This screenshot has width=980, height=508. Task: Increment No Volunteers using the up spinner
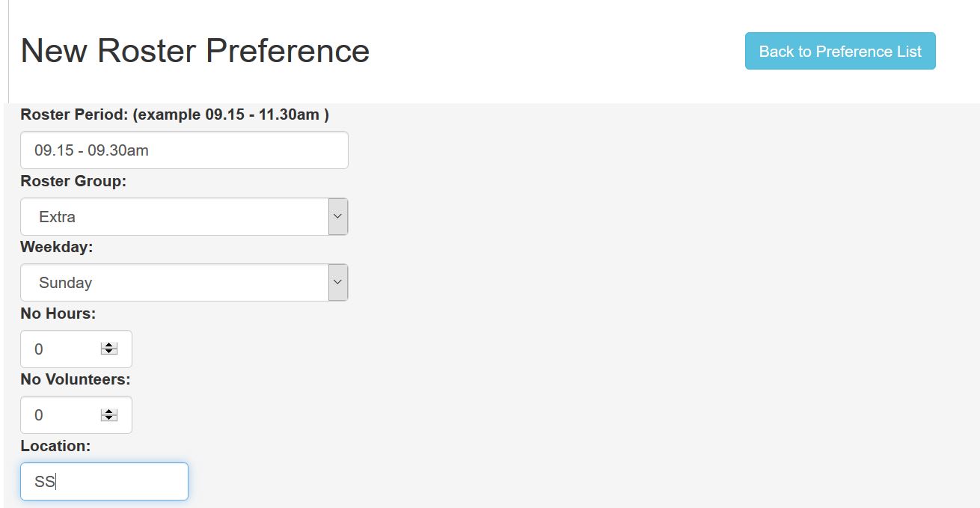click(109, 411)
